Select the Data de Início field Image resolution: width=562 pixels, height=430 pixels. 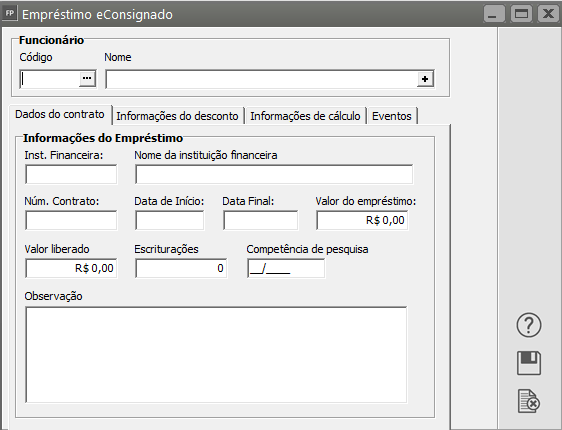[170, 220]
